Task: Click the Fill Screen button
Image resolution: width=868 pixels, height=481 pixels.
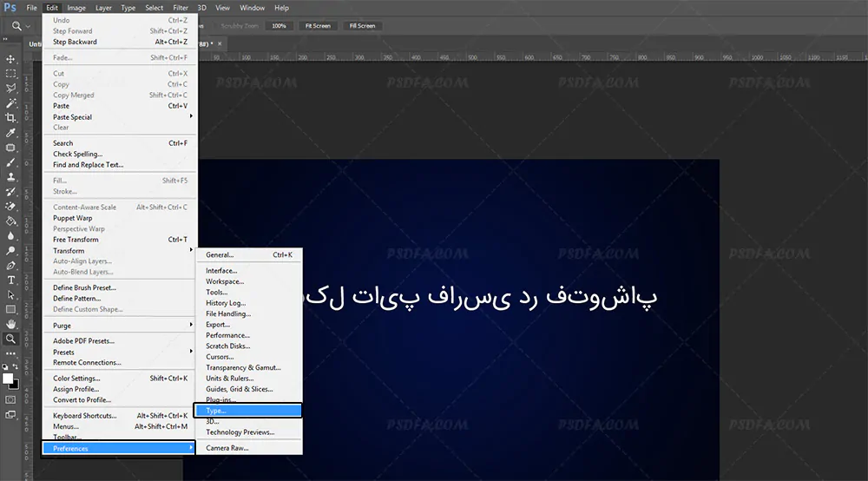Action: pyautogui.click(x=362, y=26)
